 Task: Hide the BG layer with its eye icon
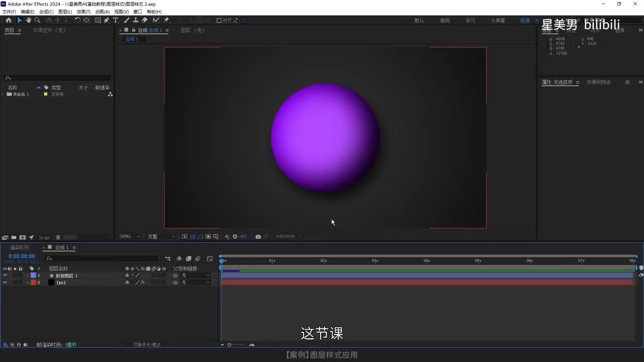[5, 283]
